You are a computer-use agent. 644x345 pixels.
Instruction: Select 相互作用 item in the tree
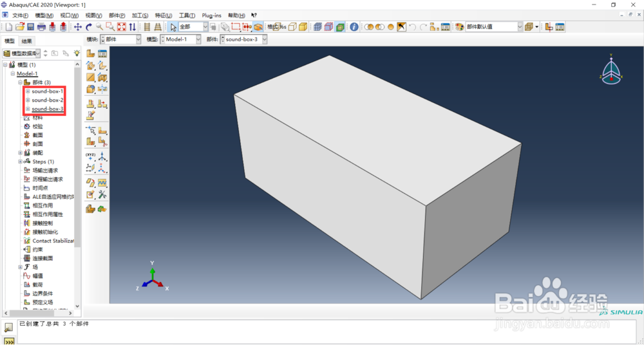[43, 206]
